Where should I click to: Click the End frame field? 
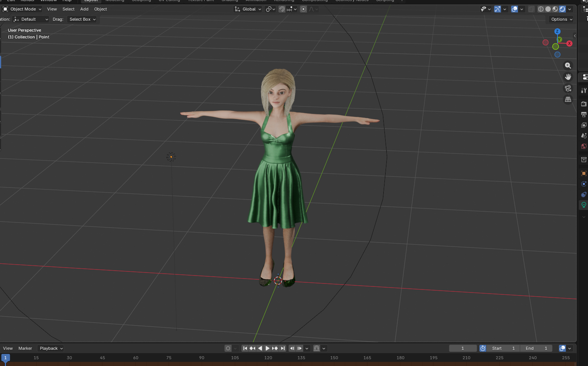(x=536, y=348)
